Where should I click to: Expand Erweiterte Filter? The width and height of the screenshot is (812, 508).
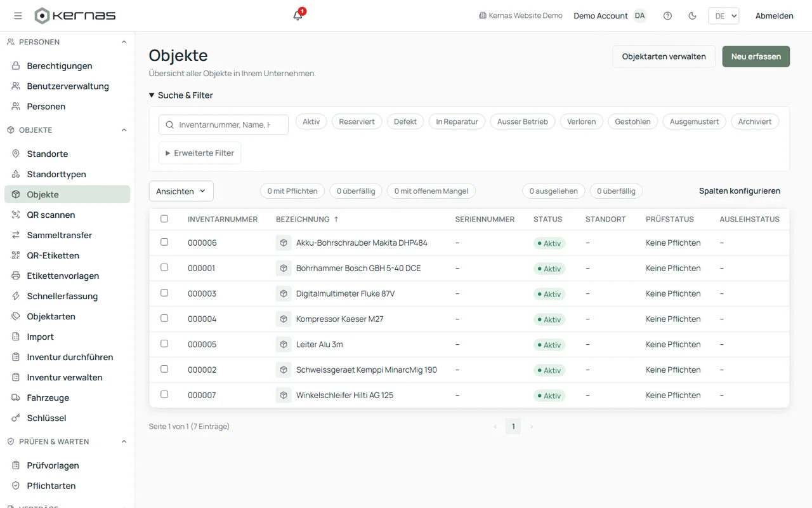coord(200,153)
